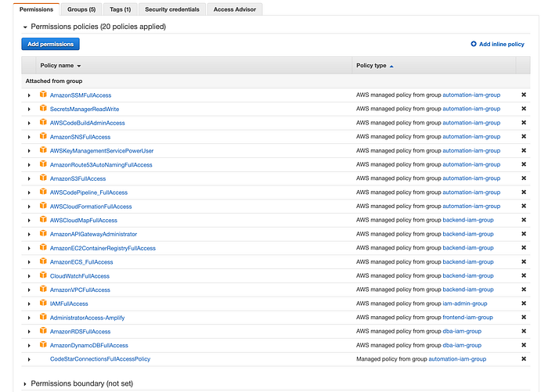
Task: Open the AmazonDynamoDBFullAccess policy link
Action: (x=88, y=345)
